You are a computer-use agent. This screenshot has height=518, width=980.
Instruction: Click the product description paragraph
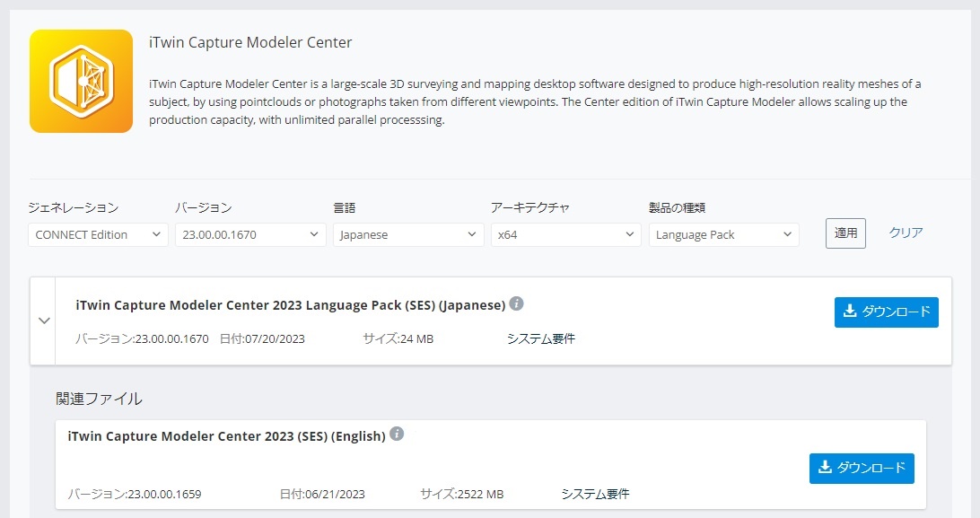tap(535, 101)
